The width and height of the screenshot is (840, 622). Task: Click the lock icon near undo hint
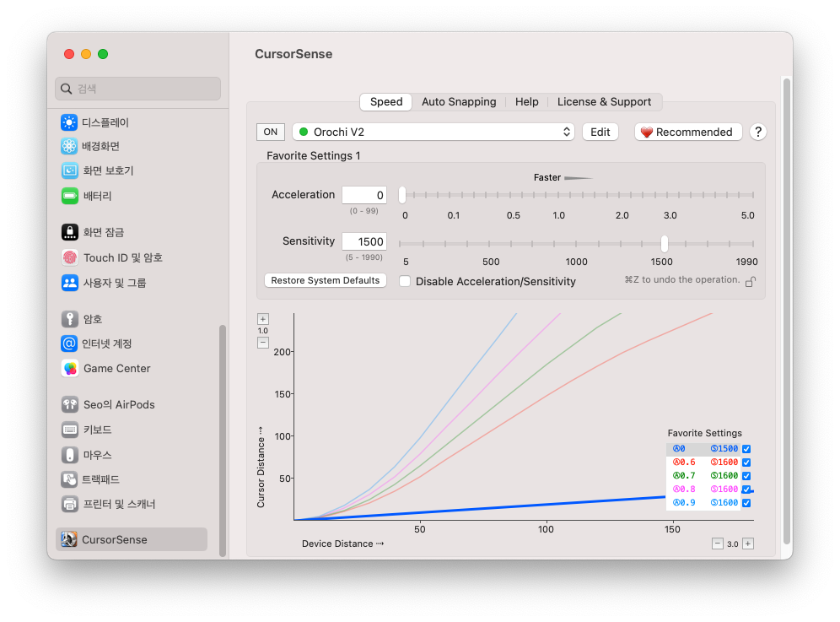coord(751,282)
